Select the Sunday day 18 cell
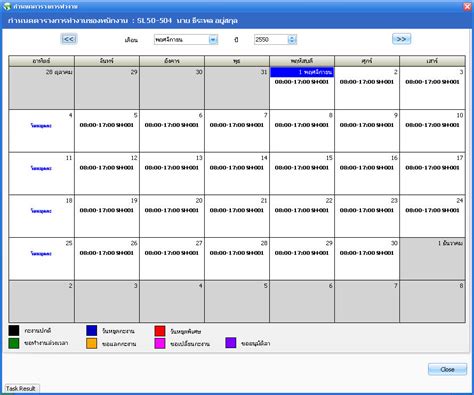Viewport: 474px width, 395px height. click(x=41, y=216)
